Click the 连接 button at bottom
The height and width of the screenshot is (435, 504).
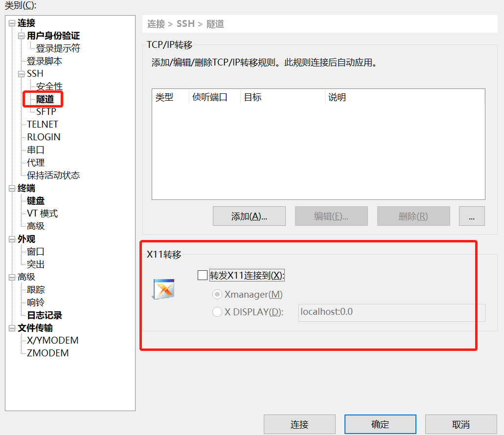tap(299, 424)
